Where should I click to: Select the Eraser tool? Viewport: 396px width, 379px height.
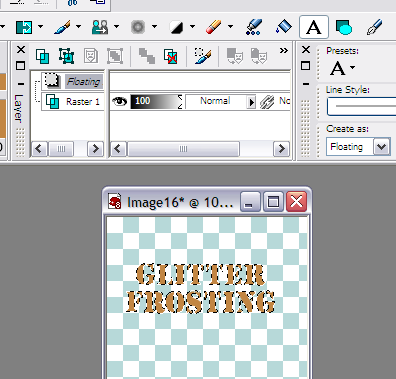(214, 27)
